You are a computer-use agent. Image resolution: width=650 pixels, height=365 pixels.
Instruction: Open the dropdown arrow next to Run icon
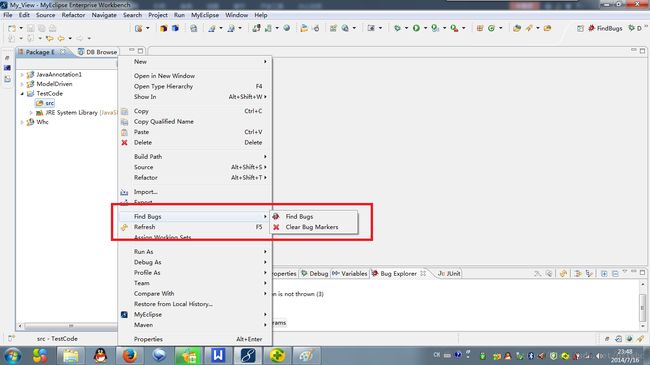[x=425, y=28]
